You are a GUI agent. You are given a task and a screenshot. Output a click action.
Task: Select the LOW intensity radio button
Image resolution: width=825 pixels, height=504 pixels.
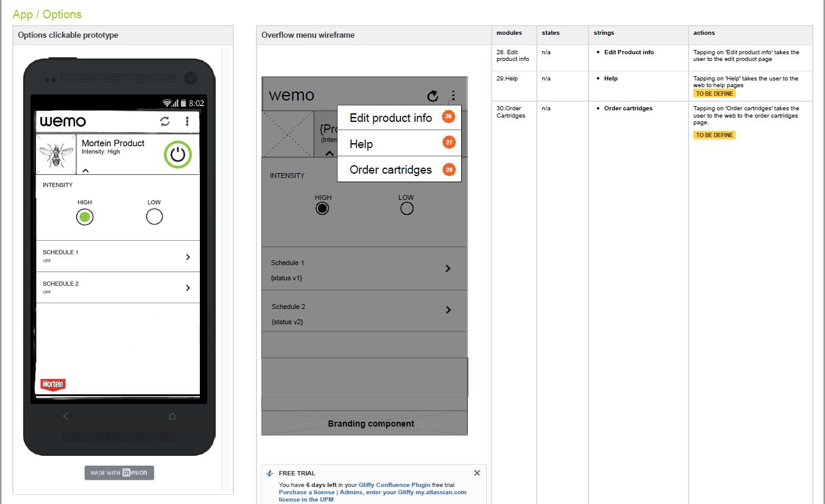tap(154, 216)
